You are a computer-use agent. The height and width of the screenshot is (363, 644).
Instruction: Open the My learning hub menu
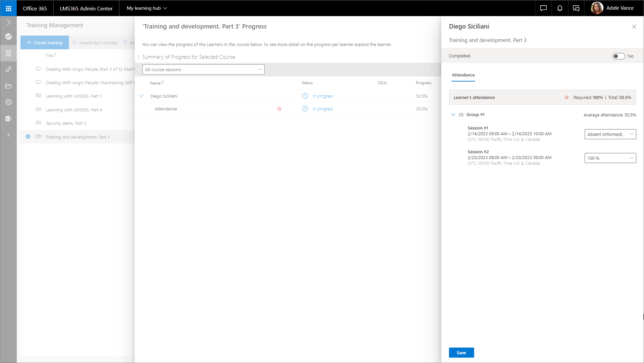tap(147, 8)
